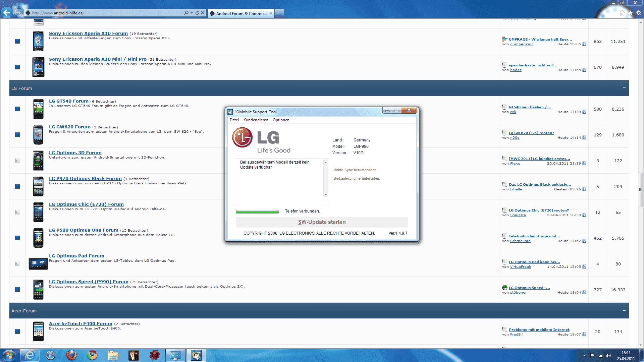Click the face-image game icon in taskbar
The height and width of the screenshot is (362, 644).
pos(134,355)
